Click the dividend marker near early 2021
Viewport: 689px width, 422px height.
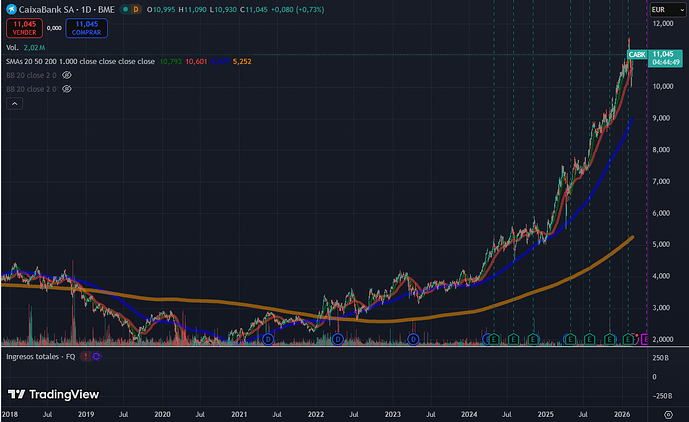(268, 340)
